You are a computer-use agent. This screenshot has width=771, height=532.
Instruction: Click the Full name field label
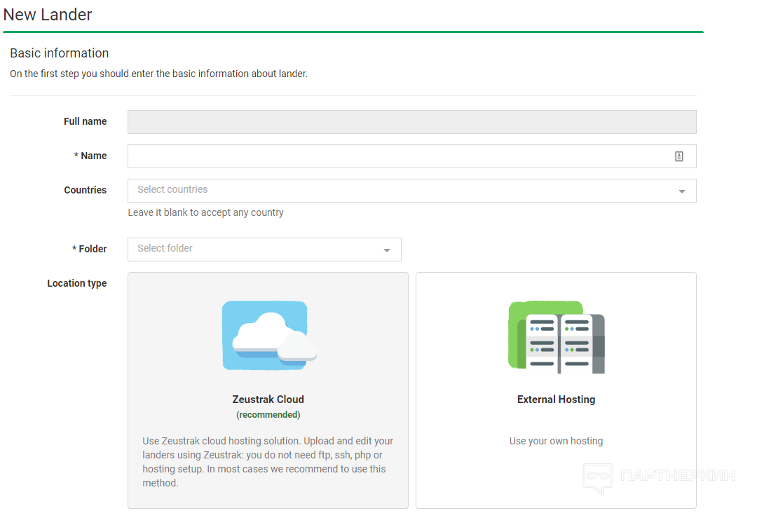tap(85, 121)
